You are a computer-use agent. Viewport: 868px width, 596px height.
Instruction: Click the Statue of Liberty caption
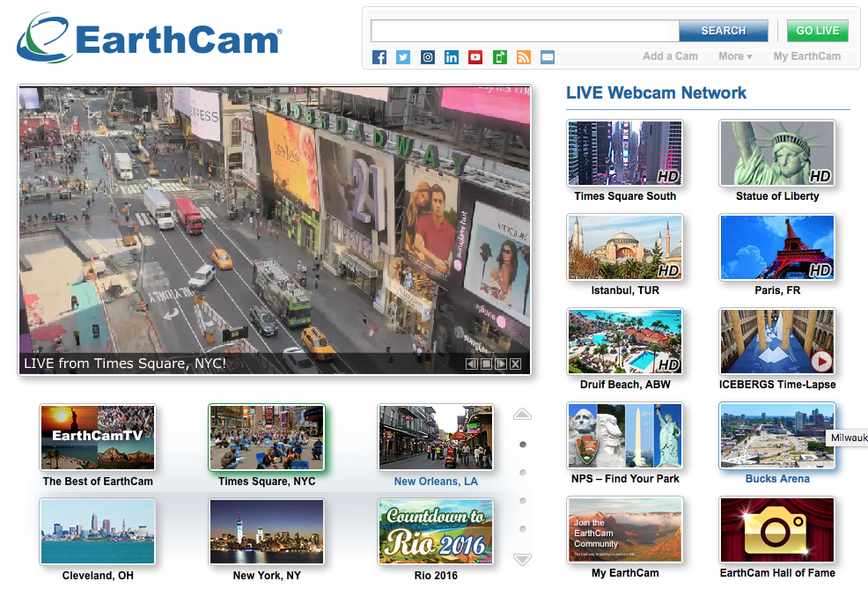[777, 196]
